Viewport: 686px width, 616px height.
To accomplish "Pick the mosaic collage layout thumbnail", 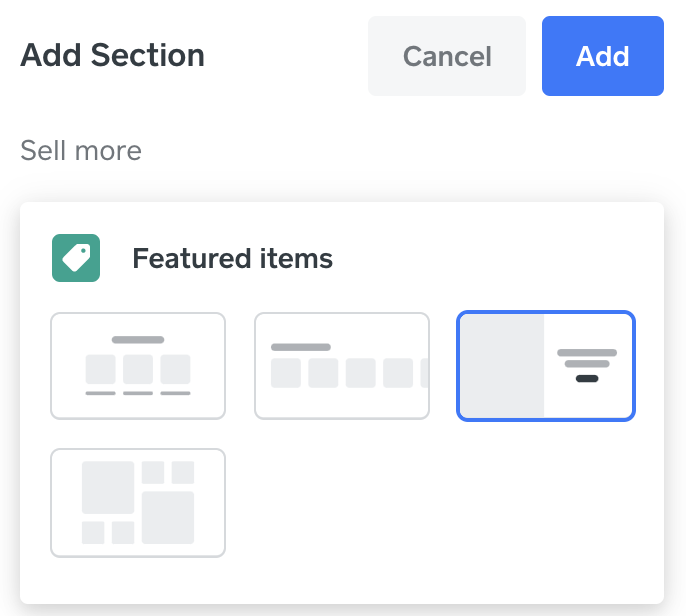I will point(138,502).
